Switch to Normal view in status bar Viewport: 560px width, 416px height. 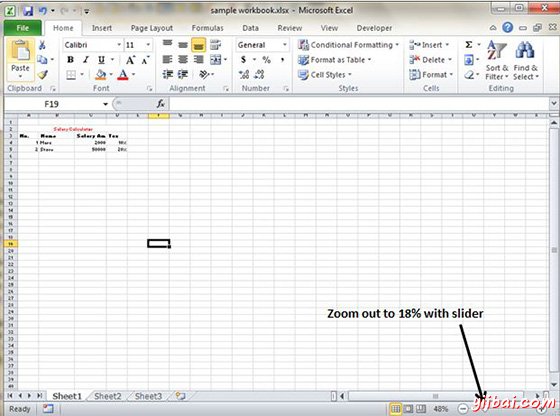coord(395,409)
